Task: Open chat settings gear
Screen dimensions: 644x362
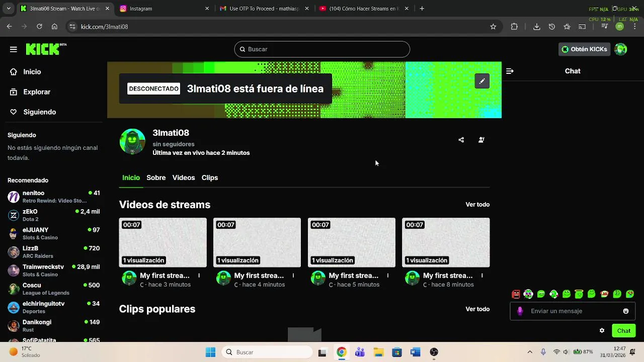Action: [x=602, y=331]
